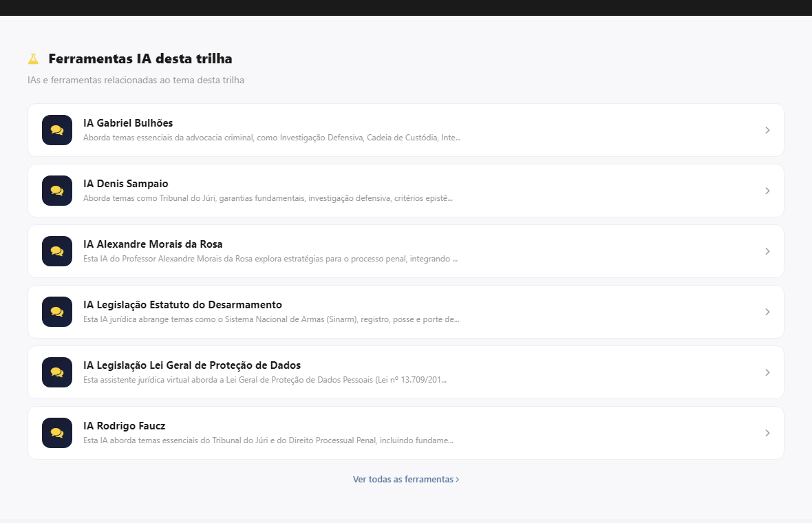Open chevron arrow on IA Rodrigo Faucz row
This screenshot has width=812, height=523.
point(767,433)
